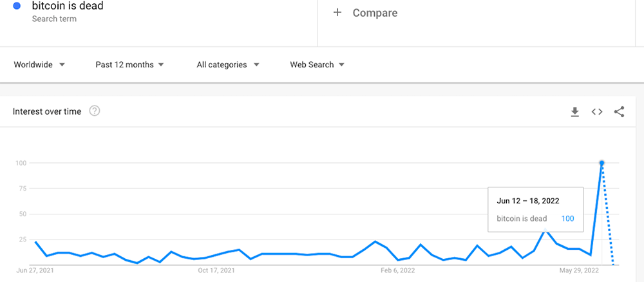Click the Jun 27, 2021 axis label
Viewport: 644px width, 282px height.
[x=35, y=270]
